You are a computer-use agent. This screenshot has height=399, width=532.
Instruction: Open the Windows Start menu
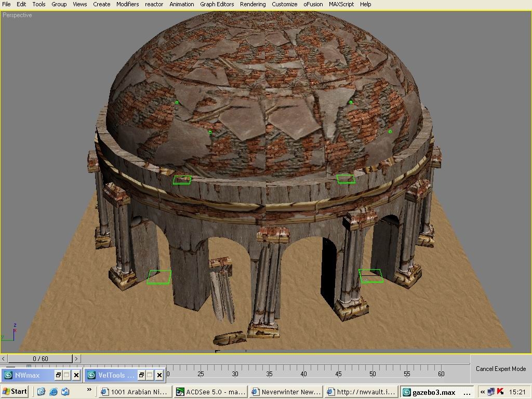point(15,392)
